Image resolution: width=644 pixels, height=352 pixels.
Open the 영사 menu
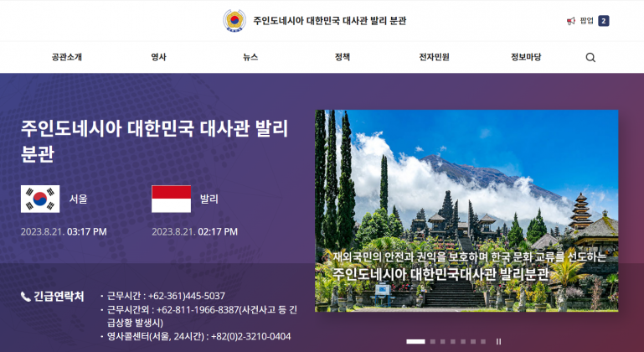pyautogui.click(x=158, y=58)
